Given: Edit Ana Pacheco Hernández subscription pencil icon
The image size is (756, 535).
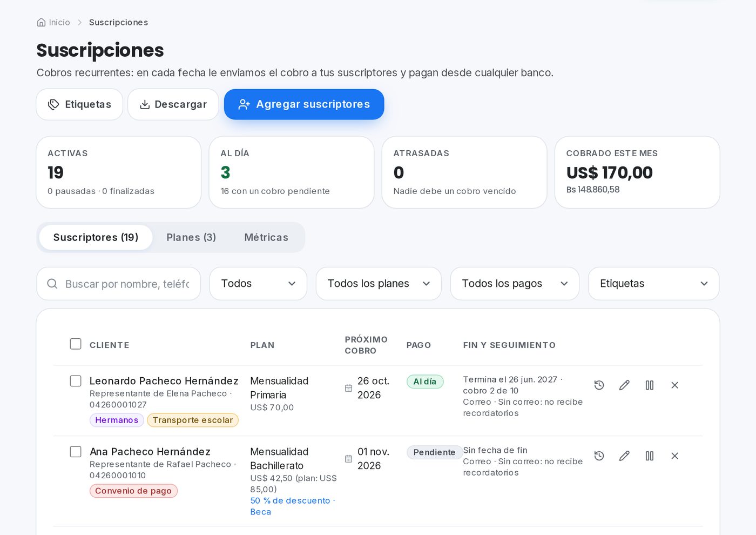Looking at the screenshot, I should 624,456.
